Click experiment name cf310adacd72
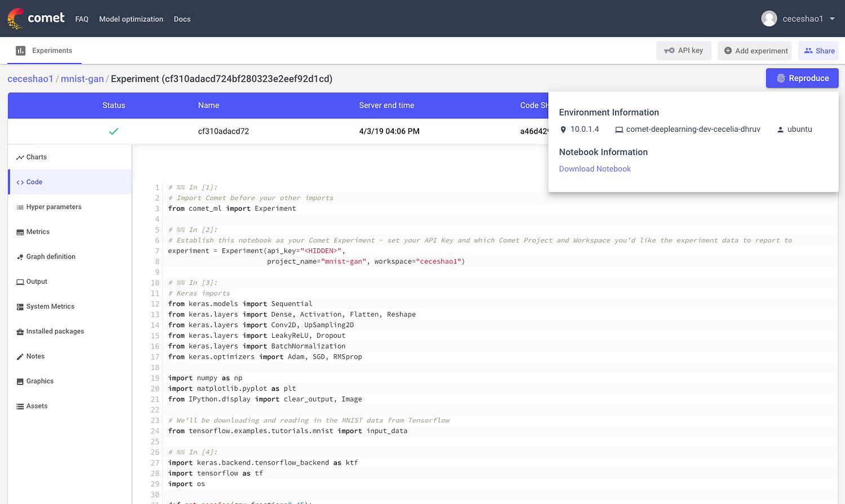 224,131
